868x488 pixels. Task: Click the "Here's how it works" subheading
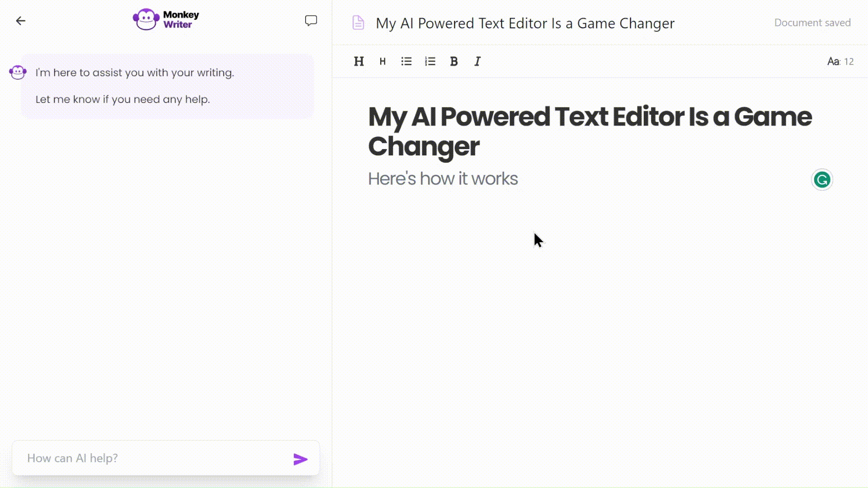[x=443, y=179]
